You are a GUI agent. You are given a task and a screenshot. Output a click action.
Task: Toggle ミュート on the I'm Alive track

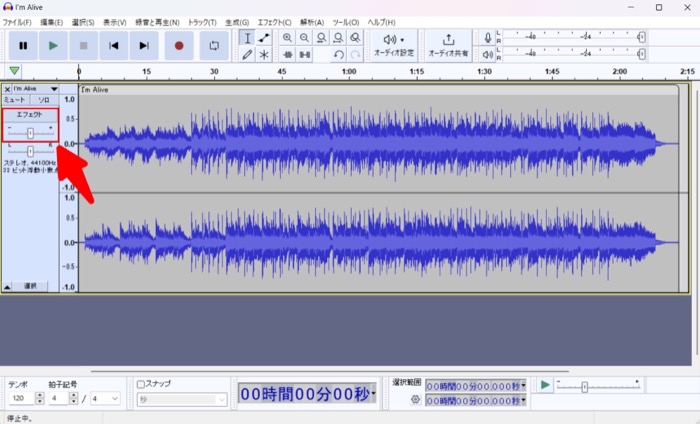click(x=15, y=100)
